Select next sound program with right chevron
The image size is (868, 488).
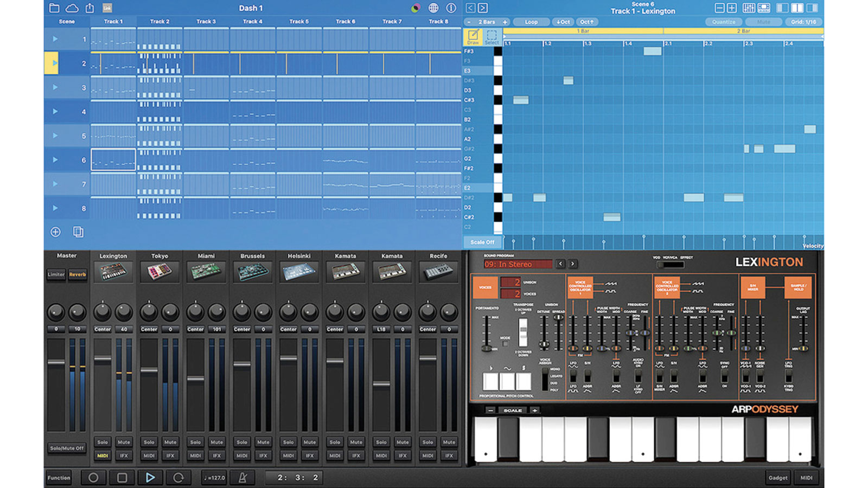[572, 264]
